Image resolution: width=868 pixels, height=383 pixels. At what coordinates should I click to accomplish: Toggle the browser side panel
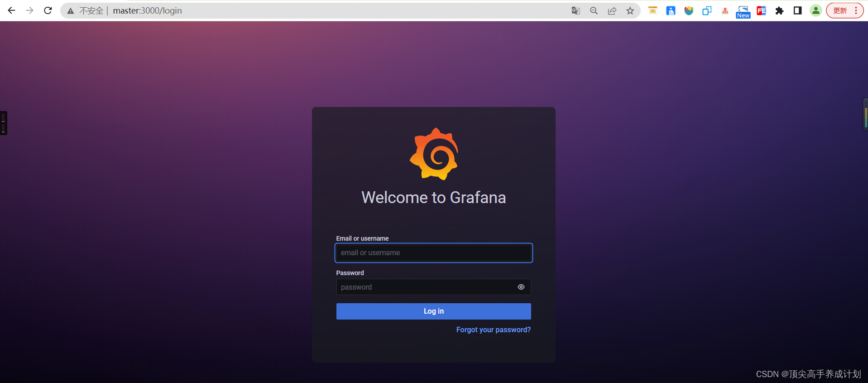click(797, 10)
